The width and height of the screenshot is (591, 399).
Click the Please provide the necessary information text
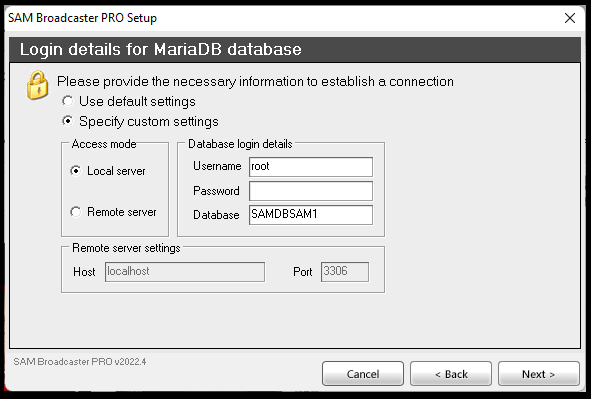[255, 81]
